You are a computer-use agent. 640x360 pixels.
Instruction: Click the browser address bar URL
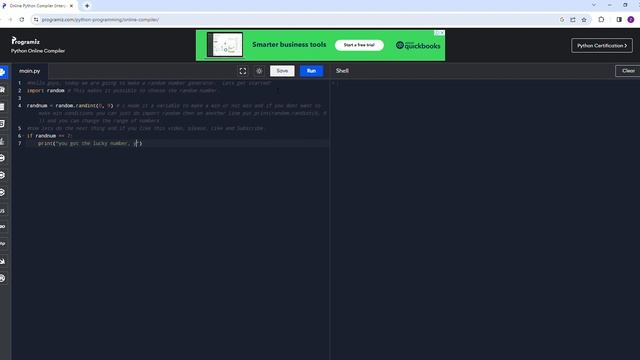[100, 20]
